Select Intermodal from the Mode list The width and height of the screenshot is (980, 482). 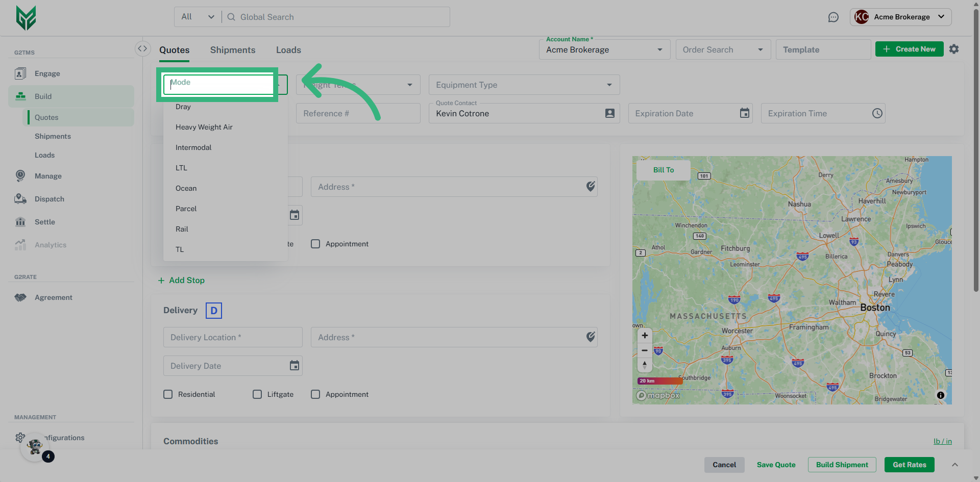coord(193,147)
